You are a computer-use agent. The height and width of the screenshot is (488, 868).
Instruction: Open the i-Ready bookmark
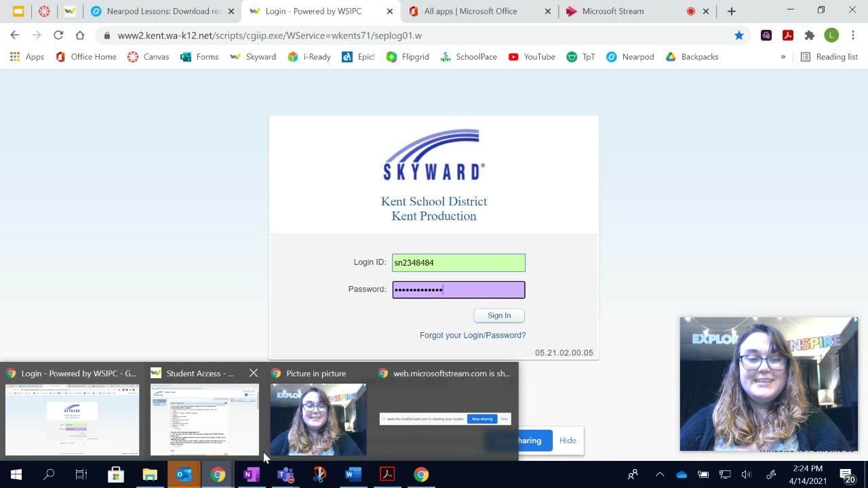(309, 57)
